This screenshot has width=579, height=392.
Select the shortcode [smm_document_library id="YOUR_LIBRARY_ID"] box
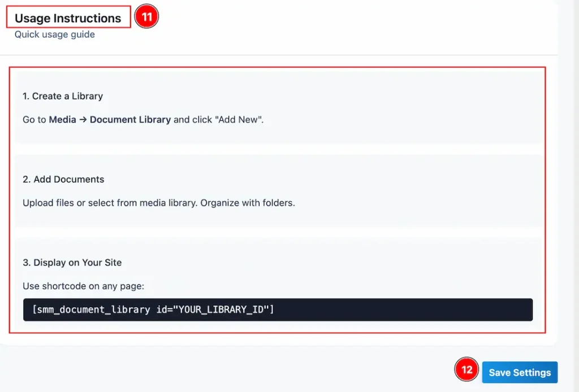point(278,310)
